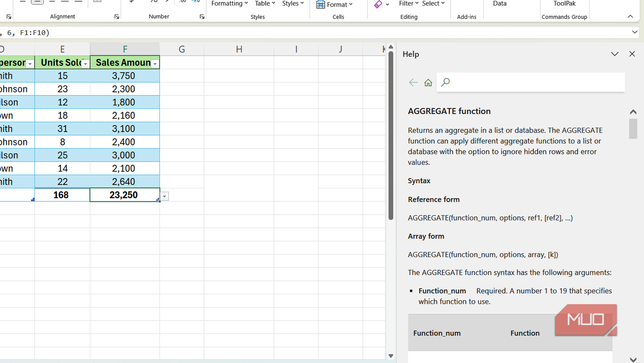Select the Sales Amount header cell
This screenshot has height=363, width=644.
pyautogui.click(x=125, y=62)
